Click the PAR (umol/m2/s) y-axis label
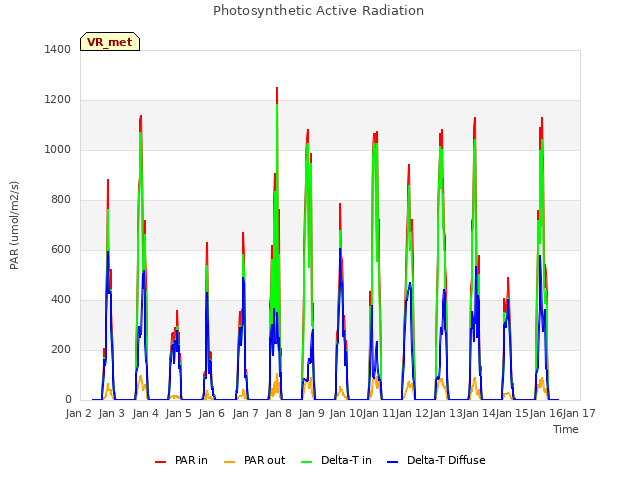Image resolution: width=640 pixels, height=480 pixels. coord(14,225)
